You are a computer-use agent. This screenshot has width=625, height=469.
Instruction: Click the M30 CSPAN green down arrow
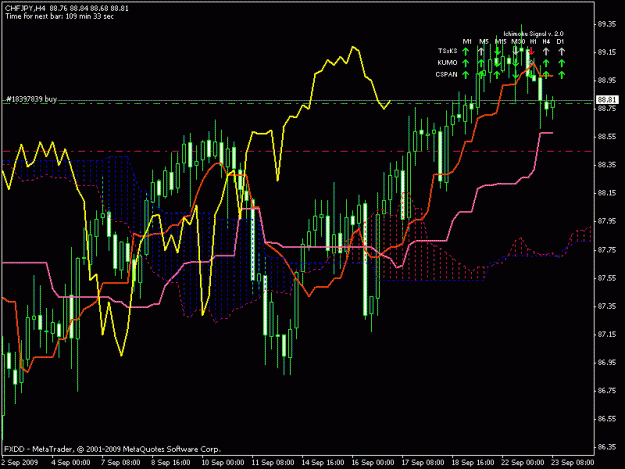515,75
